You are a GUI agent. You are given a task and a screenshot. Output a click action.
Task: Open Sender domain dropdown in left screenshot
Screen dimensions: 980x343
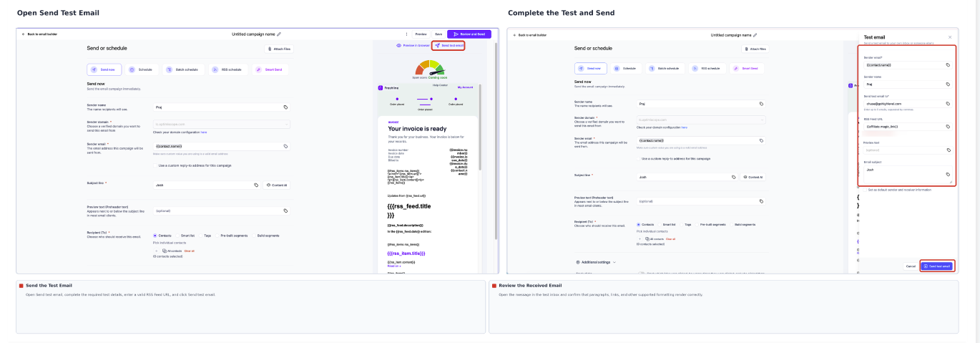click(222, 124)
